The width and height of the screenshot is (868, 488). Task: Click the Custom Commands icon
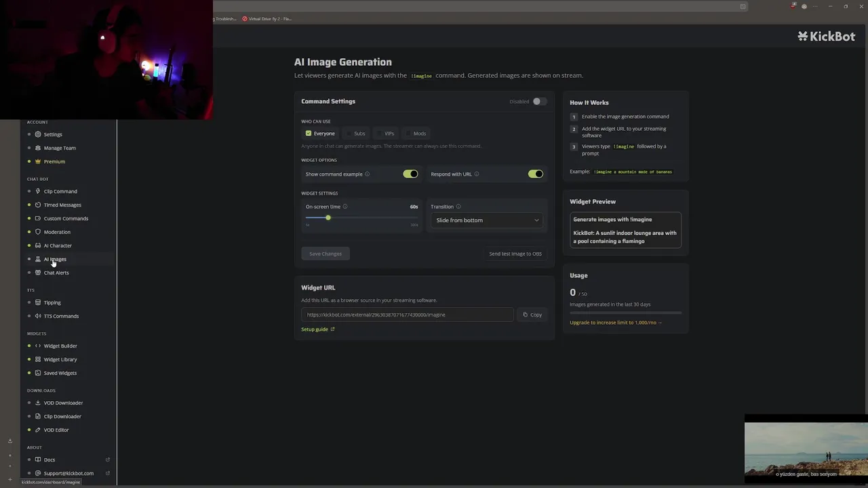[38, 218]
